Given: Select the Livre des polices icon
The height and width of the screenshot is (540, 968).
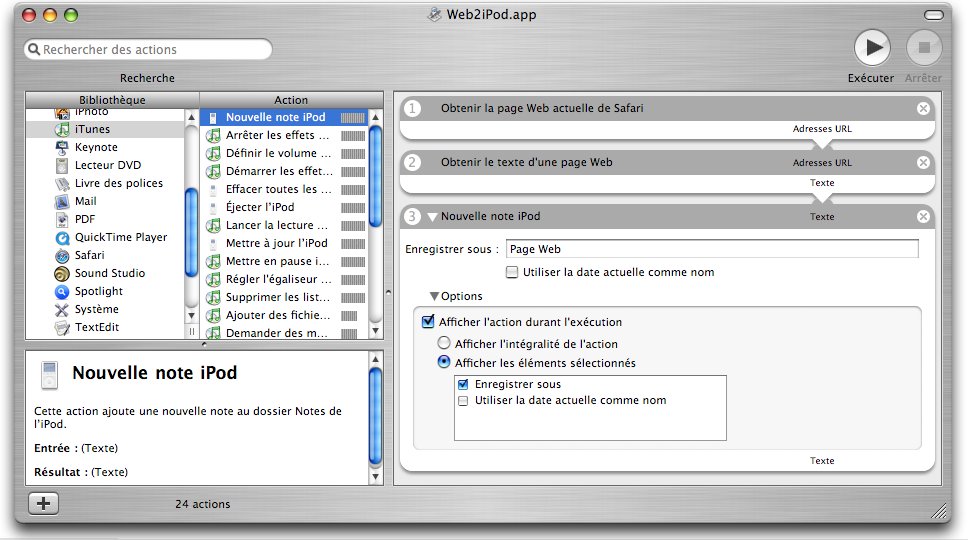Looking at the screenshot, I should coord(62,183).
